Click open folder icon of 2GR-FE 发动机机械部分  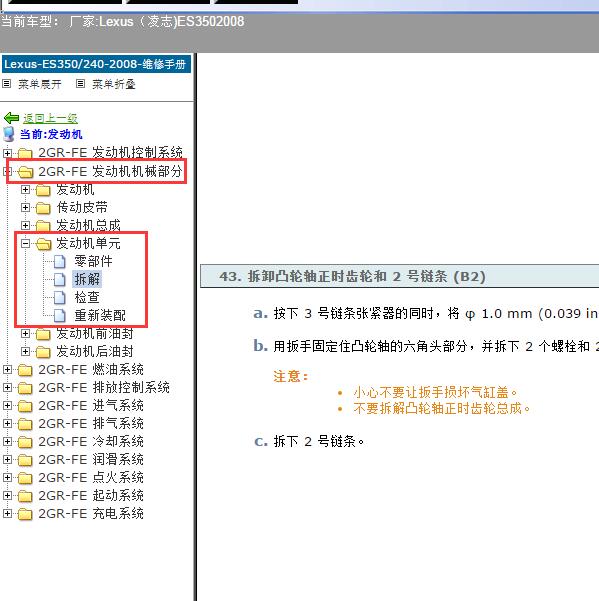pyautogui.click(x=25, y=172)
